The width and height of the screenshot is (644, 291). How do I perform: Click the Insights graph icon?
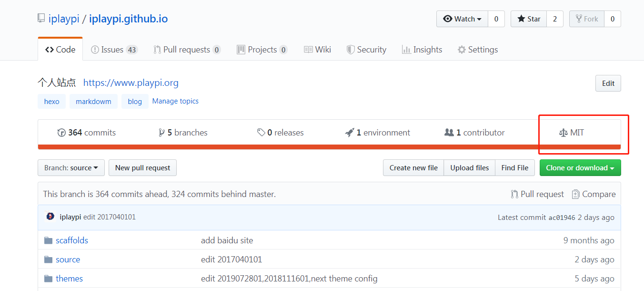pyautogui.click(x=406, y=50)
